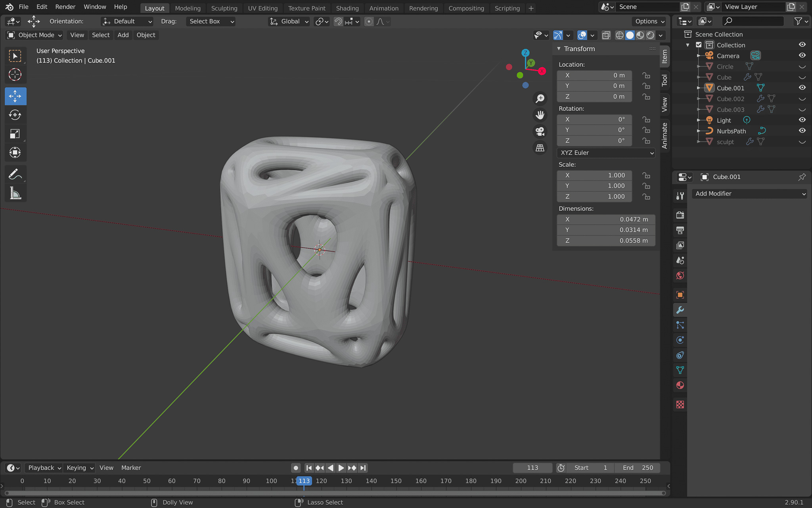Open the World properties tab
The height and width of the screenshot is (508, 812).
point(680,275)
